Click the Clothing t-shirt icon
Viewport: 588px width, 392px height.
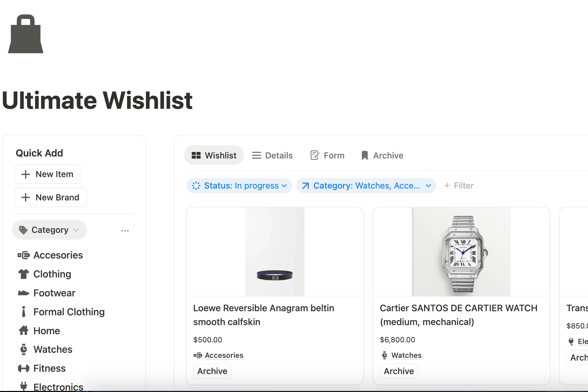(x=24, y=274)
